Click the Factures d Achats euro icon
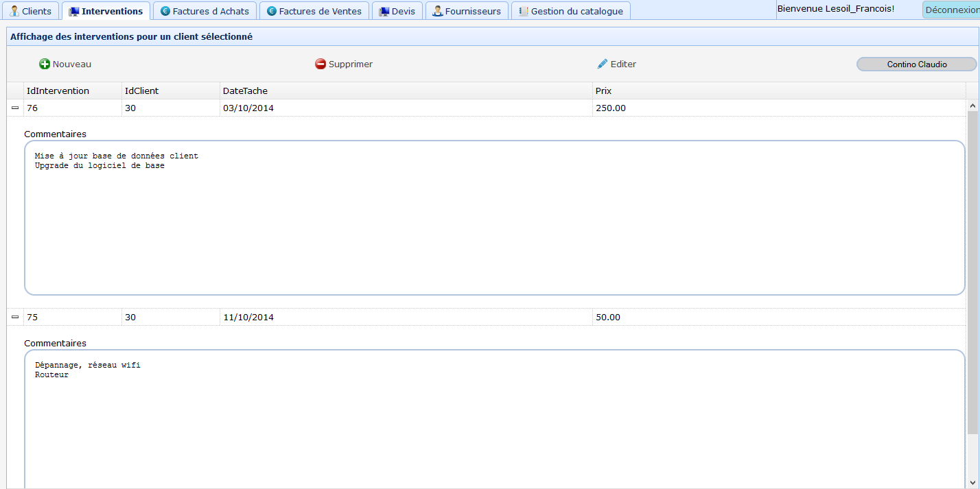Viewport: 980px width, 489px height. click(165, 11)
